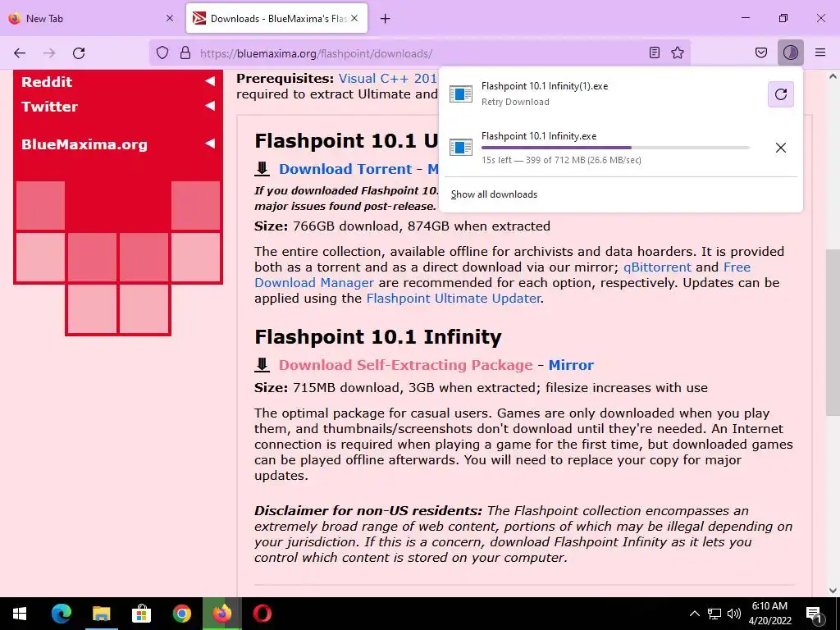Reload the current page

coord(79,53)
